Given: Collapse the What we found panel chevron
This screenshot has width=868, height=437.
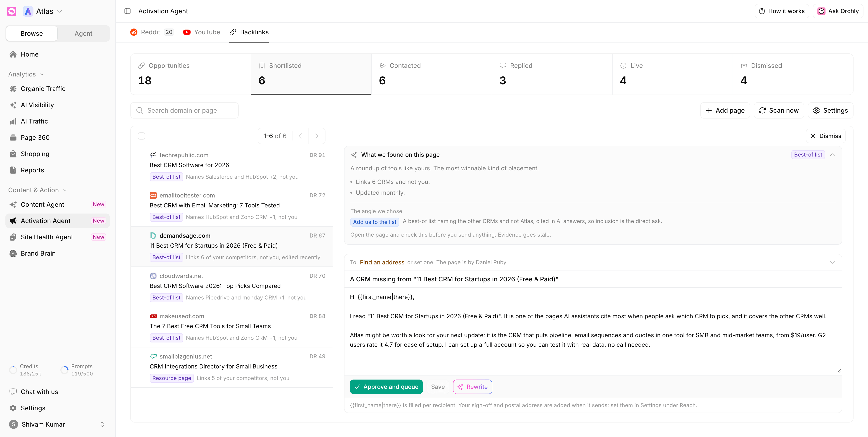Looking at the screenshot, I should point(832,155).
